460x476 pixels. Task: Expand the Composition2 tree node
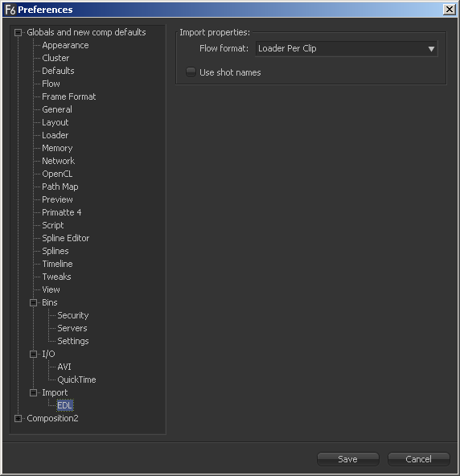click(18, 419)
